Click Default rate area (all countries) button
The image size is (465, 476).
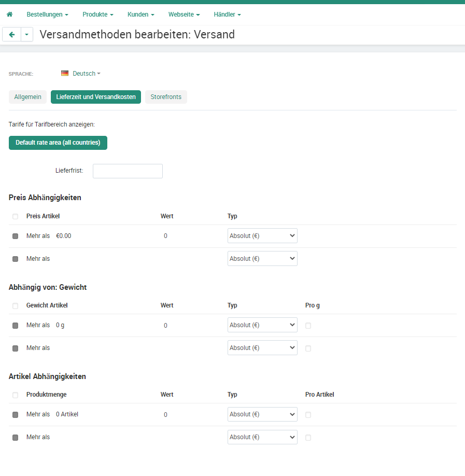click(x=58, y=143)
